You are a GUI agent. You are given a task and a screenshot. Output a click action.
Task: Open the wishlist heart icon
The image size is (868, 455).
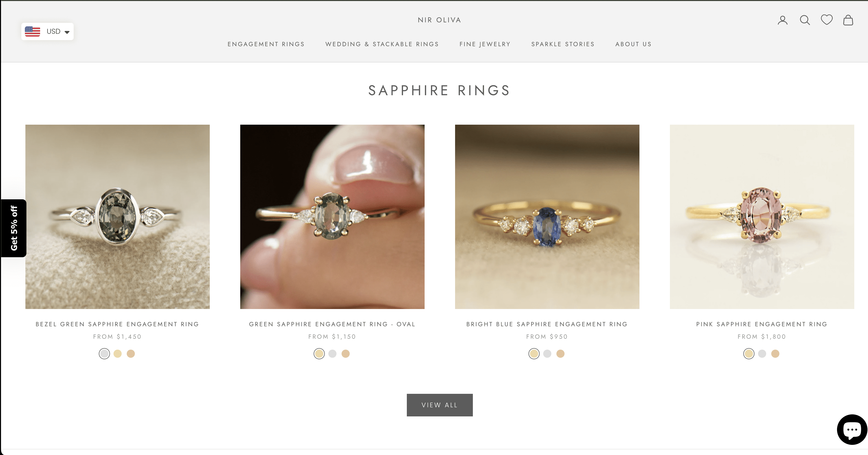(x=827, y=20)
